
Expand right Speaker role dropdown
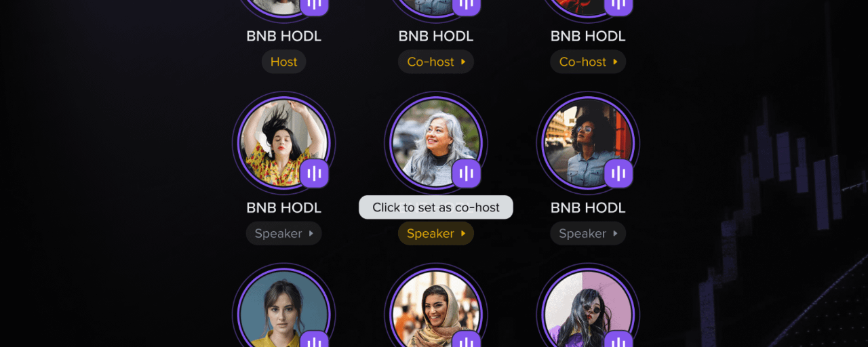588,234
